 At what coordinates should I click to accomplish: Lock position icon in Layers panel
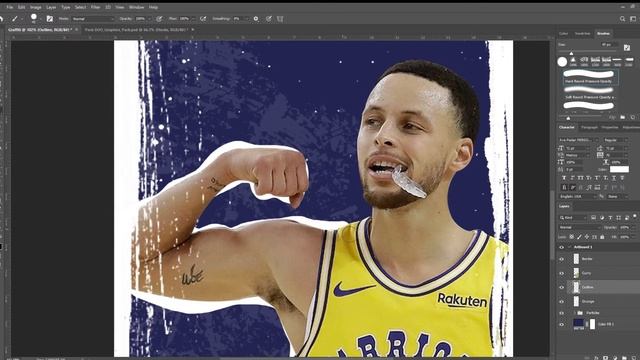[x=587, y=237]
